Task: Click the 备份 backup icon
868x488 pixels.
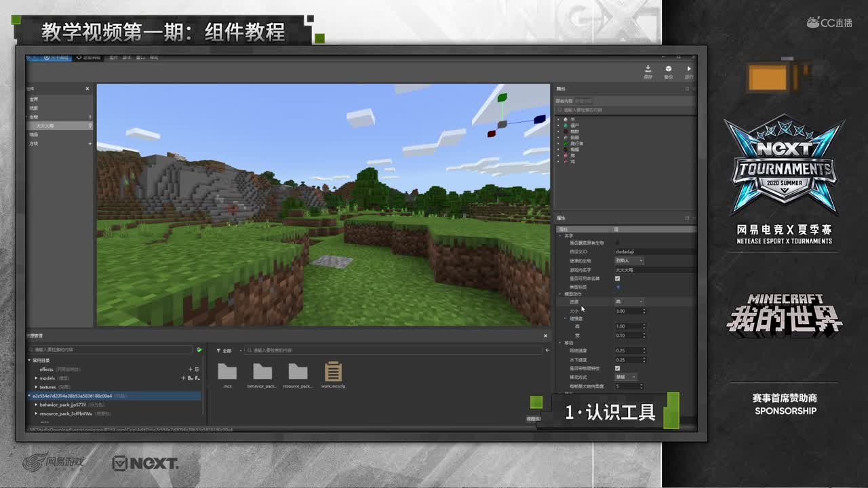Action: (668, 69)
